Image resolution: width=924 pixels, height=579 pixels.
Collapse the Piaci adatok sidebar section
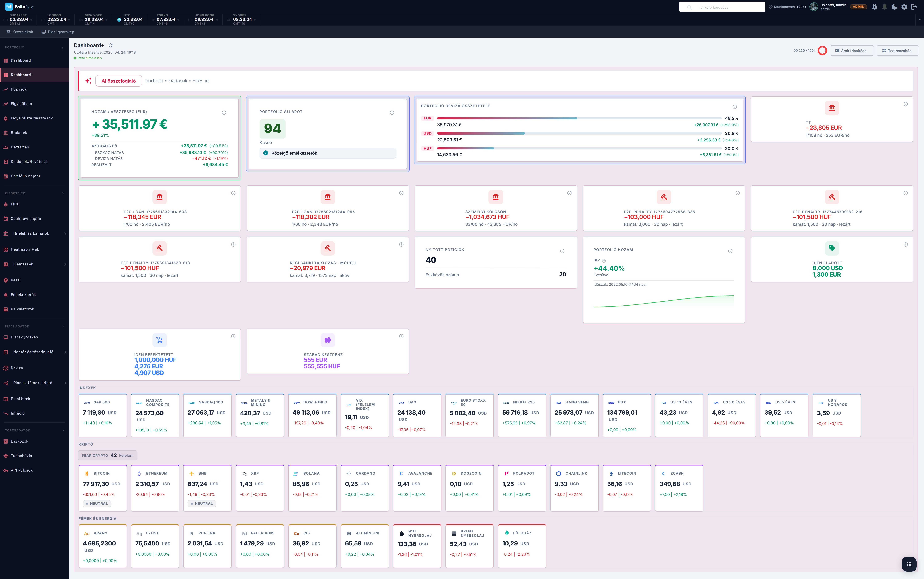pyautogui.click(x=63, y=326)
